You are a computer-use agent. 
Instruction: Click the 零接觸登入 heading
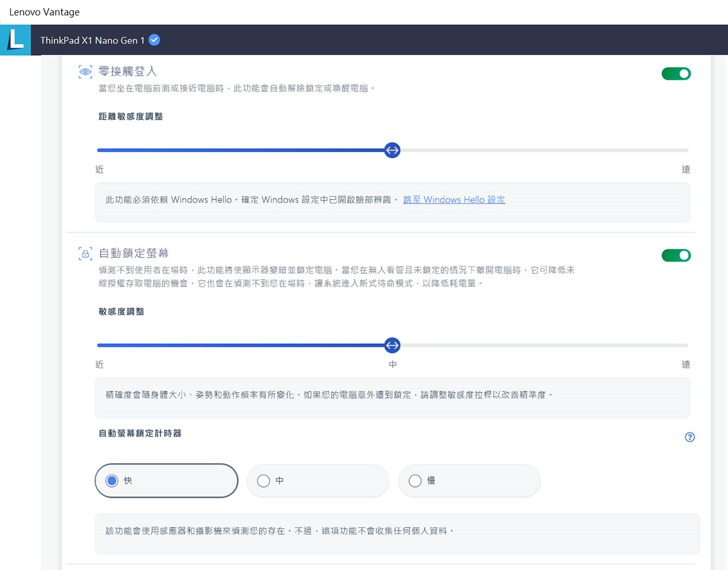[127, 72]
